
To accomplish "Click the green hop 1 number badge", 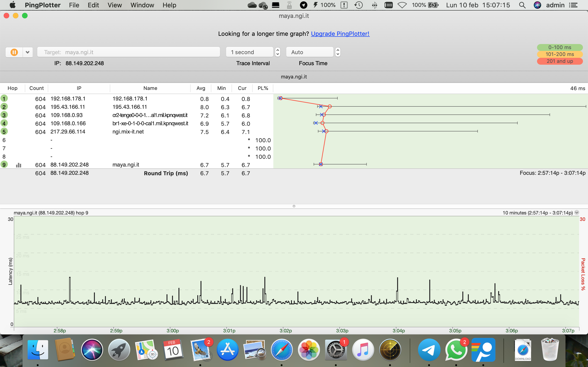I will [4, 99].
